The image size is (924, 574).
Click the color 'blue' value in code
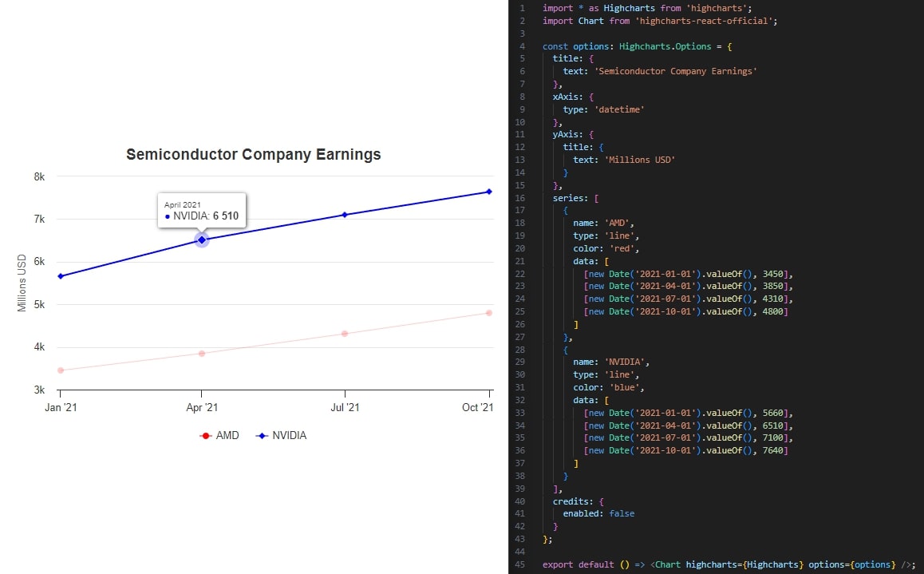click(x=624, y=388)
